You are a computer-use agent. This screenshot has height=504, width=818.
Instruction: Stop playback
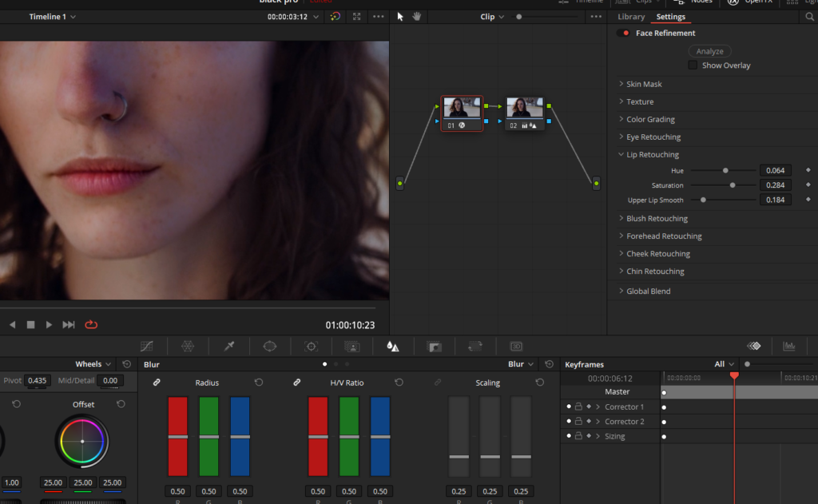click(x=31, y=324)
